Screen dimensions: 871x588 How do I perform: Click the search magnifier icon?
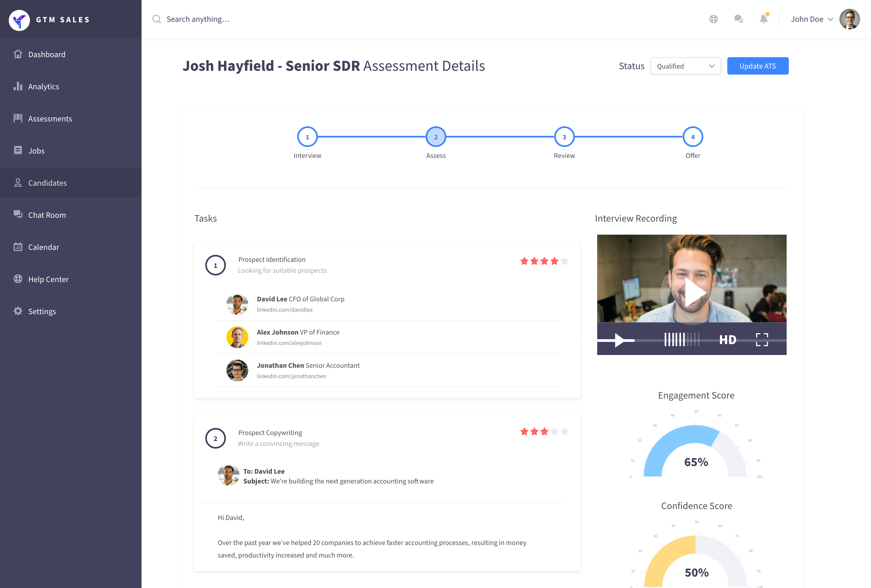[157, 19]
